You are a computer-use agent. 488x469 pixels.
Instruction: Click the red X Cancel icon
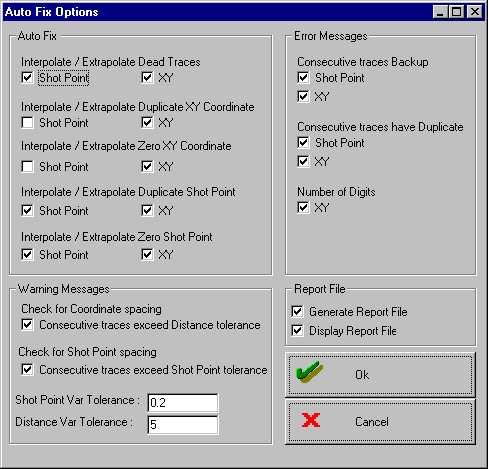click(311, 420)
